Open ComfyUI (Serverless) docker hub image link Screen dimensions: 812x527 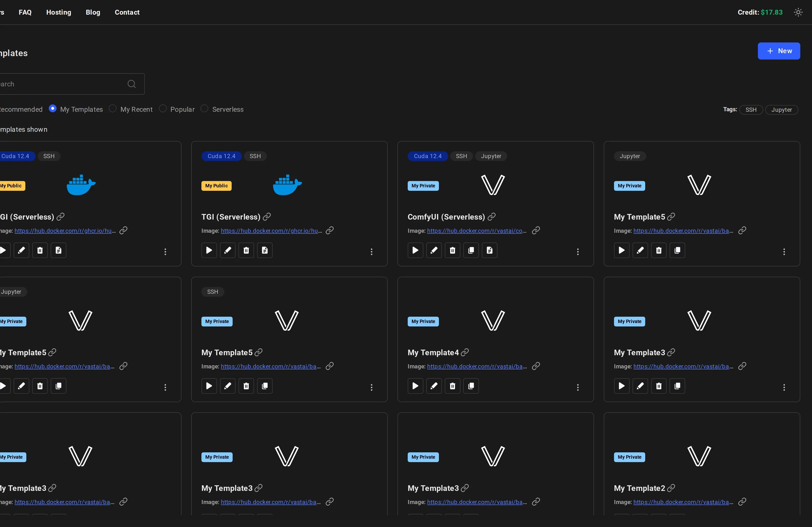[477, 231]
